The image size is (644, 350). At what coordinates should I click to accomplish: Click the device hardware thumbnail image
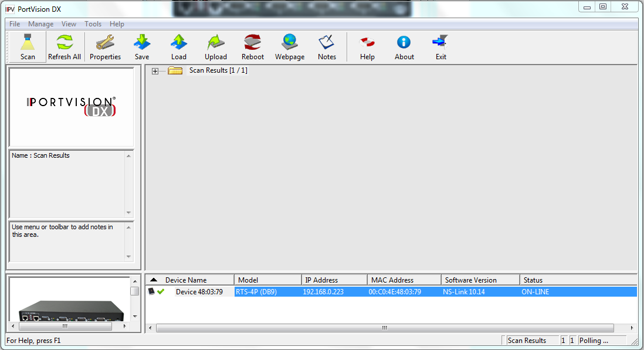tap(72, 311)
